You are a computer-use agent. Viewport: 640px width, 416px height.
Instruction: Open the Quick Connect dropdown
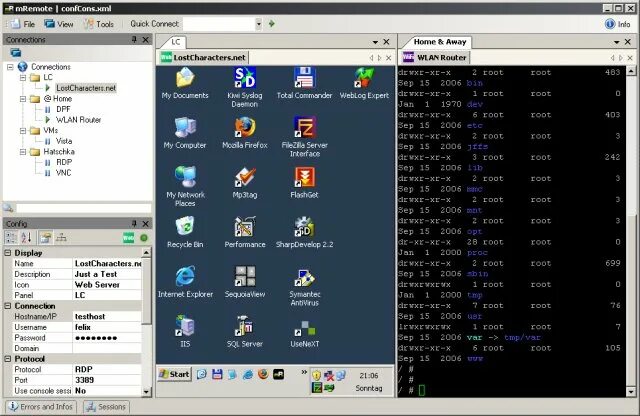258,24
